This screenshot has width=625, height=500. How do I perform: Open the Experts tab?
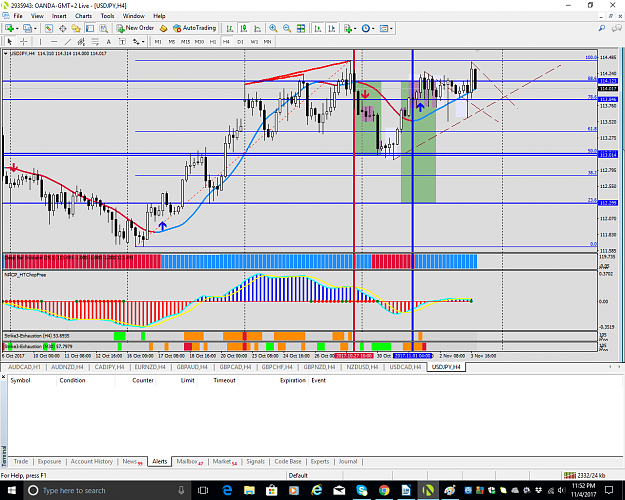click(320, 461)
